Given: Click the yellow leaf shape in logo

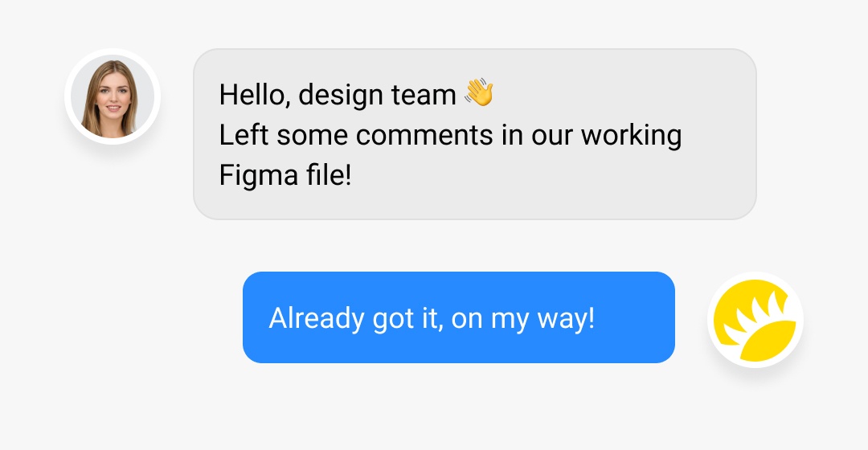Looking at the screenshot, I should tap(768, 341).
